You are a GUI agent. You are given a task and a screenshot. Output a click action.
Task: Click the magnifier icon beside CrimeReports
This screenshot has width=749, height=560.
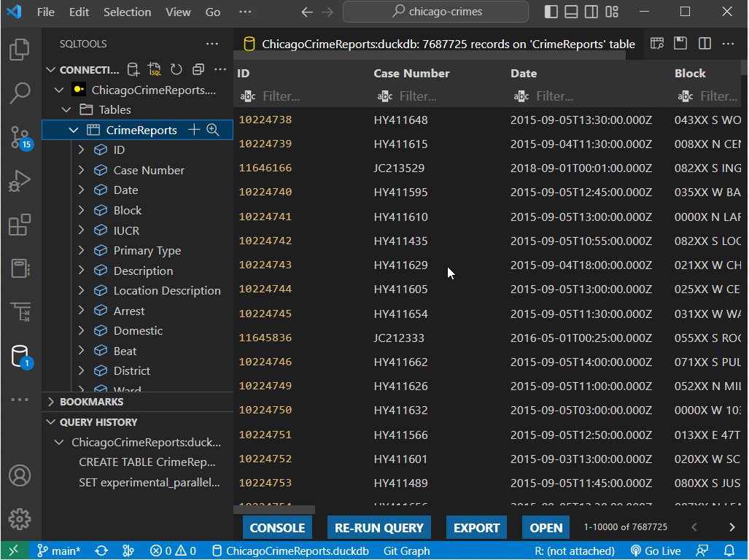213,130
